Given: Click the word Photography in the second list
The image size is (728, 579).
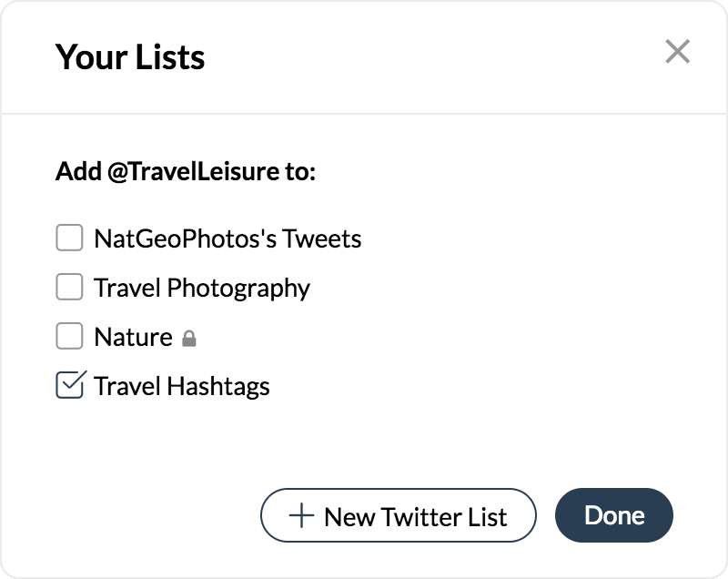Looking at the screenshot, I should 239,288.
